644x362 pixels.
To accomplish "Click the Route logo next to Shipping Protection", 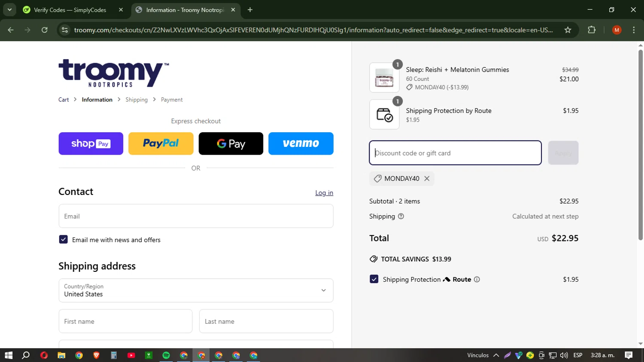I will click(457, 280).
